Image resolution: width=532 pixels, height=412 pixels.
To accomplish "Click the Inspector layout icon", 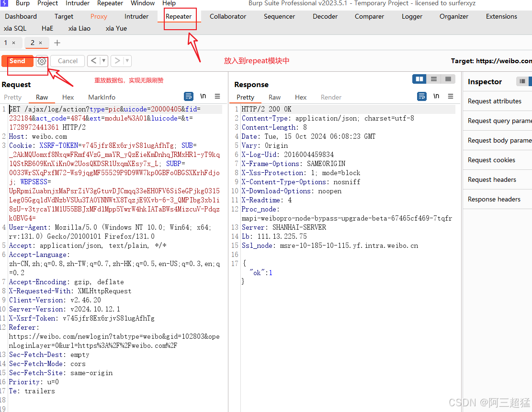I will click(x=522, y=81).
